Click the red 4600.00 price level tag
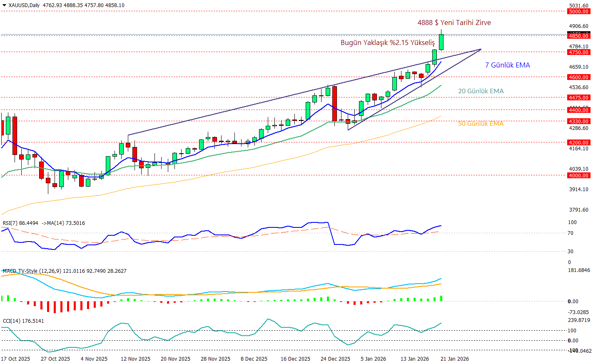The height and width of the screenshot is (364, 593). [579, 77]
